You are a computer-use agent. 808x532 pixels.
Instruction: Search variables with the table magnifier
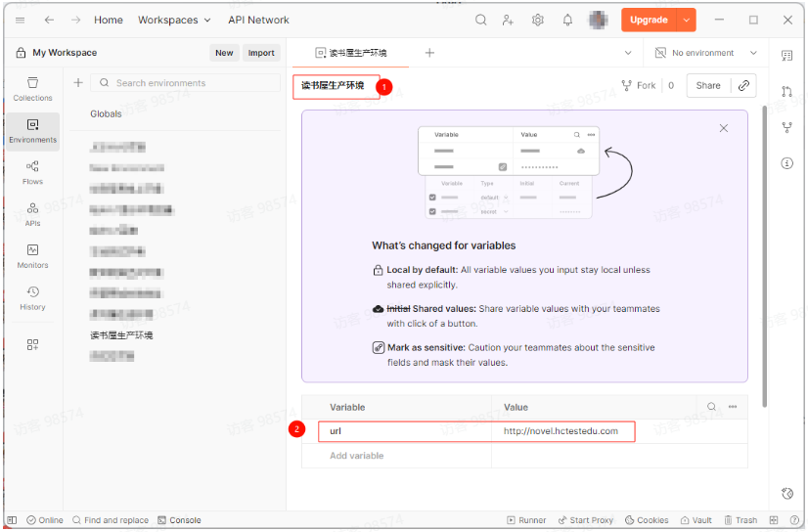711,407
